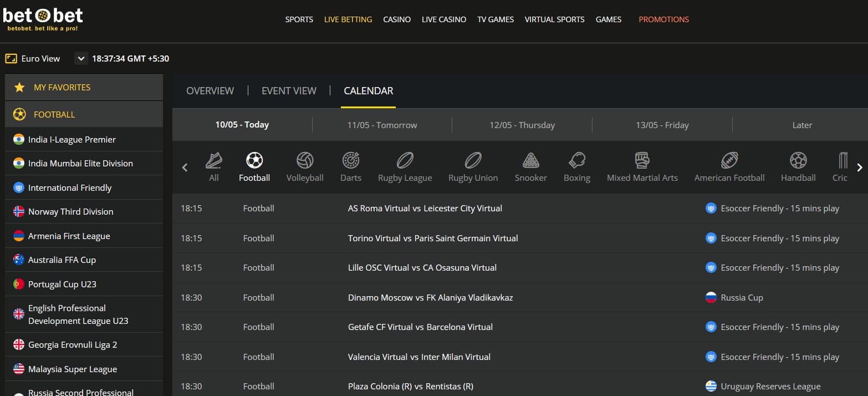Click India flag beside I-League Premier
This screenshot has width=868, height=396.
19,139
